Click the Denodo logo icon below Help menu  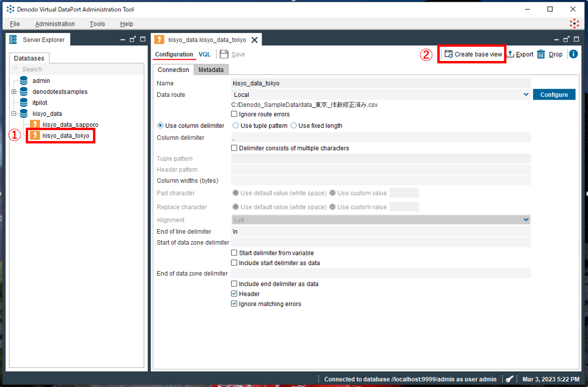(x=574, y=22)
